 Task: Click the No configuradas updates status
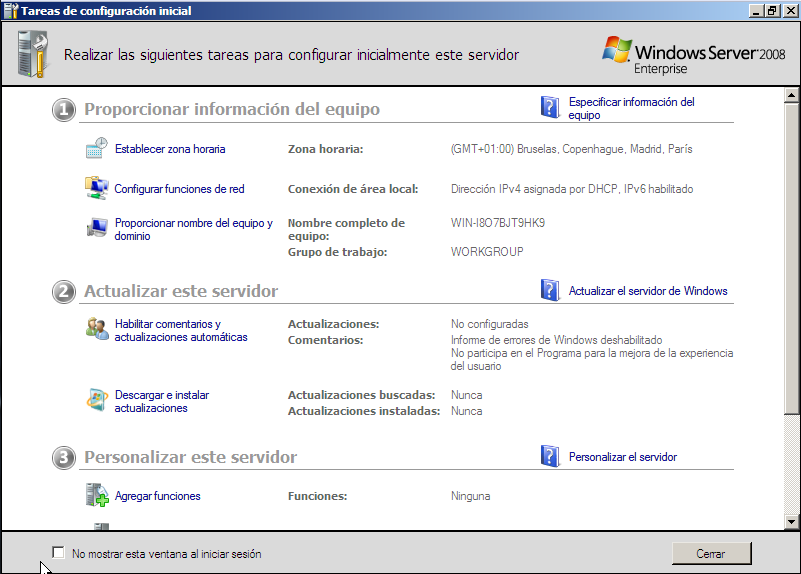pyautogui.click(x=489, y=324)
